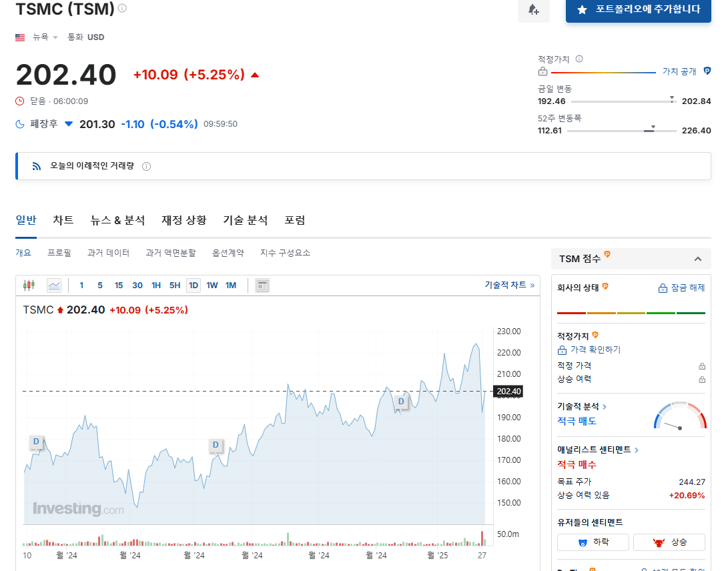Screen dimensions: 728x571
Task: Select the candlestick chart style icon
Action: (27, 285)
